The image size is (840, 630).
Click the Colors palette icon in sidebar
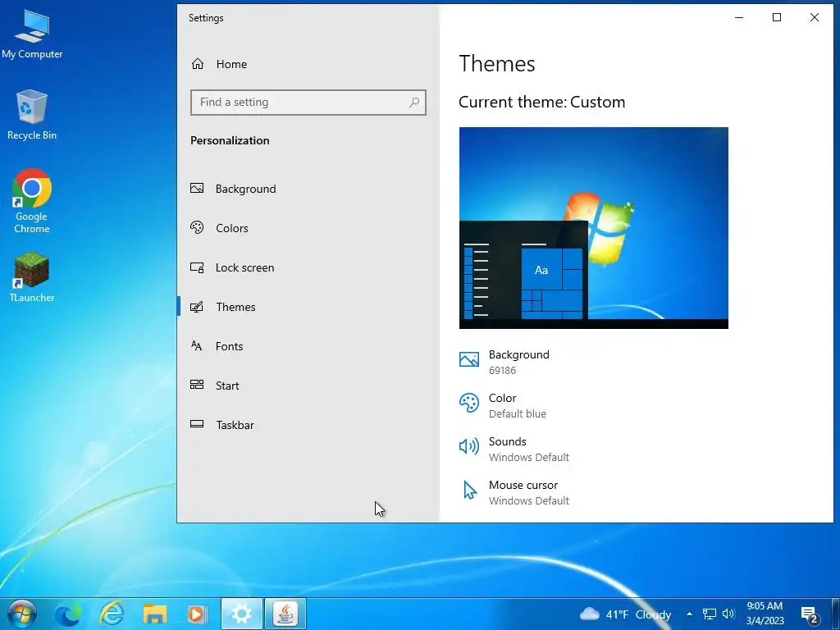[197, 227]
